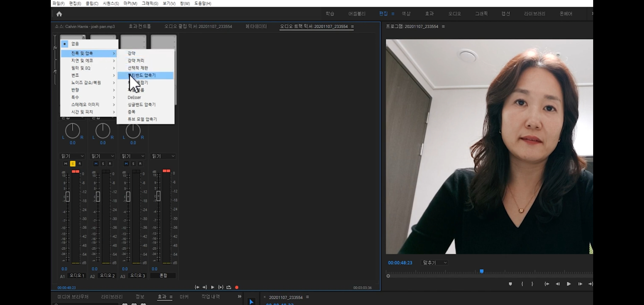Select 멀티밴드 압축기 from the submenu
644x305 pixels.
[145, 75]
